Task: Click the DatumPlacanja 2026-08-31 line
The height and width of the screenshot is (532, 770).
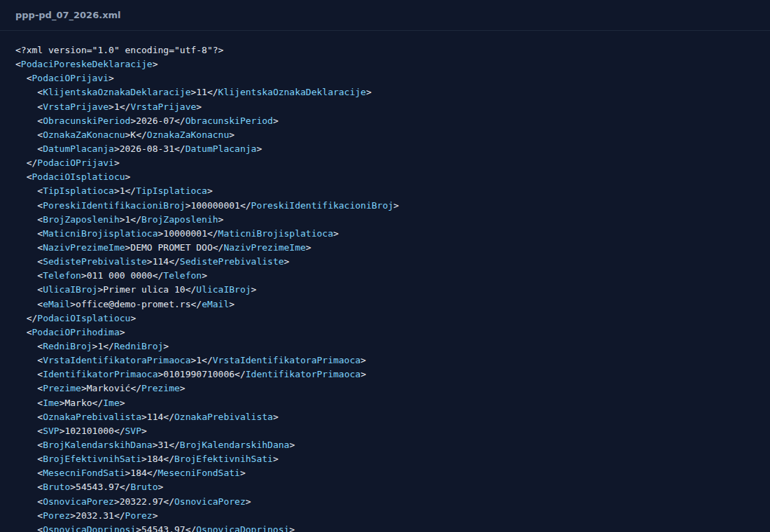Action: tap(150, 149)
